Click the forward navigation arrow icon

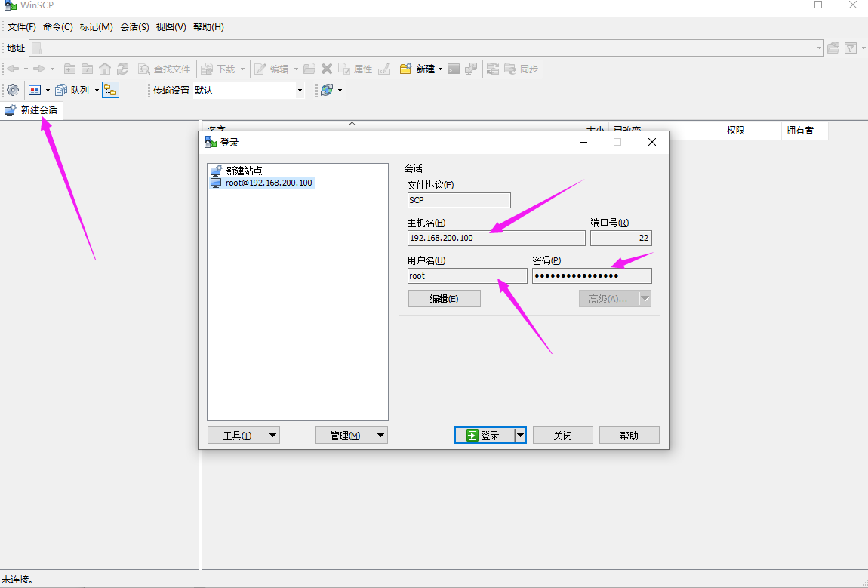tap(38, 69)
